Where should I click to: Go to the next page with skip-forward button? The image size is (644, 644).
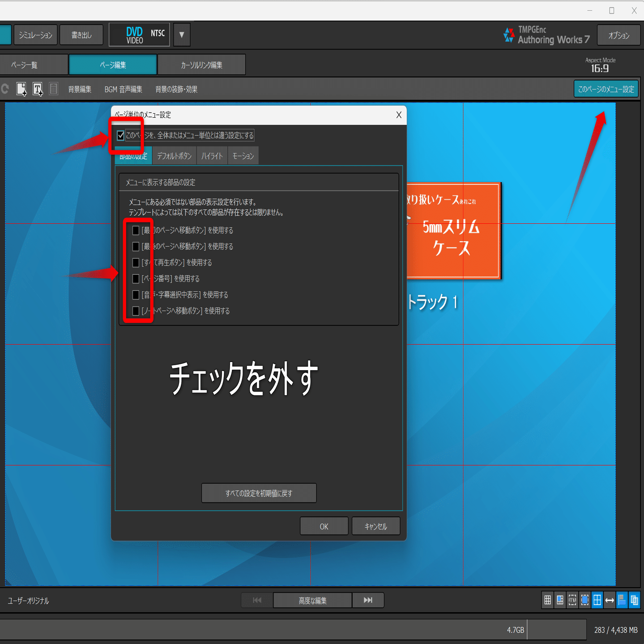[368, 600]
